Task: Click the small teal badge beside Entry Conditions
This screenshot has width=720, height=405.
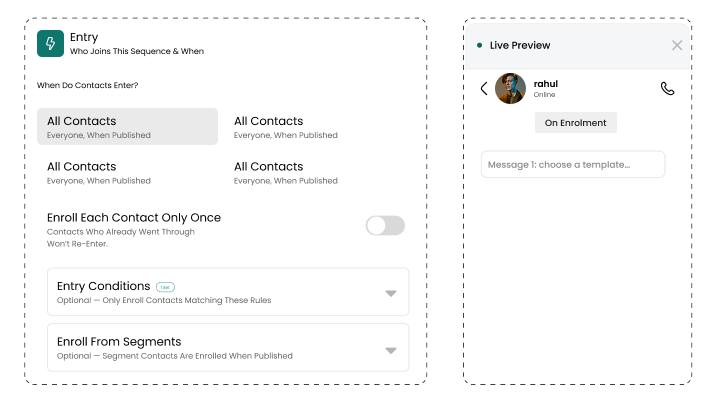Action: [165, 287]
